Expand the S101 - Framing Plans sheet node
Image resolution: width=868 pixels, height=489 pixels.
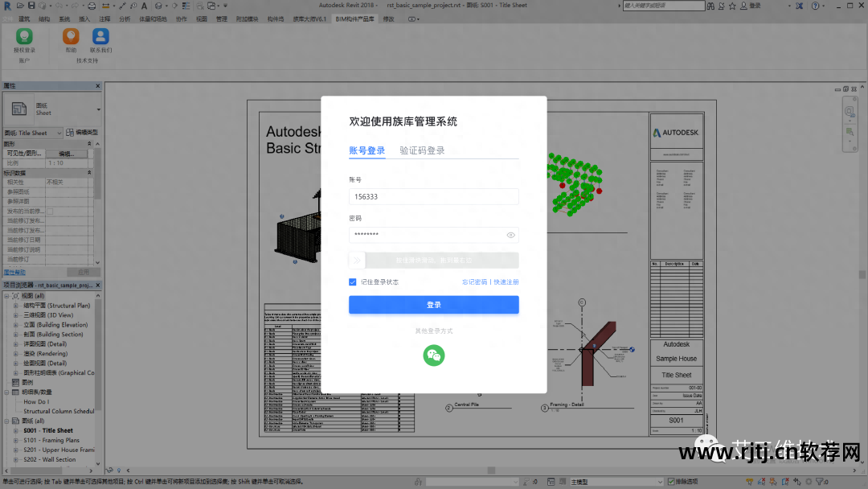(15, 440)
